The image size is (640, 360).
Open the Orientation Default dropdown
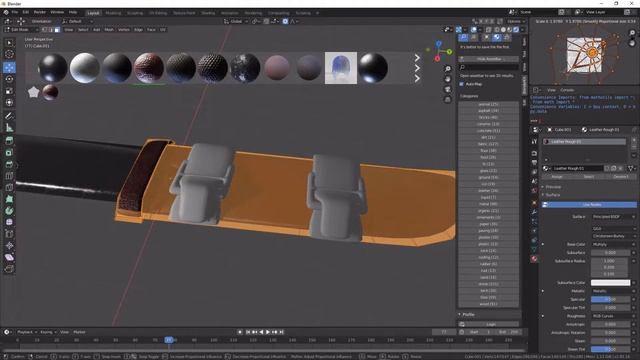pyautogui.click(x=77, y=21)
